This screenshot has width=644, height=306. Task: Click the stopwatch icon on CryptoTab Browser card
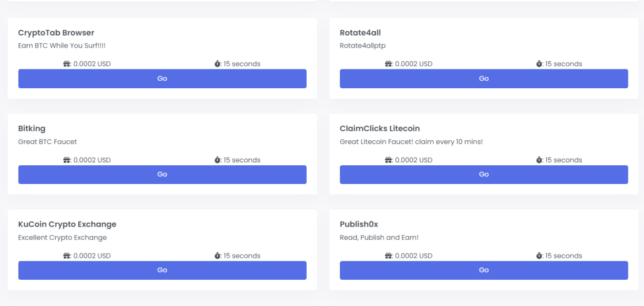217,64
